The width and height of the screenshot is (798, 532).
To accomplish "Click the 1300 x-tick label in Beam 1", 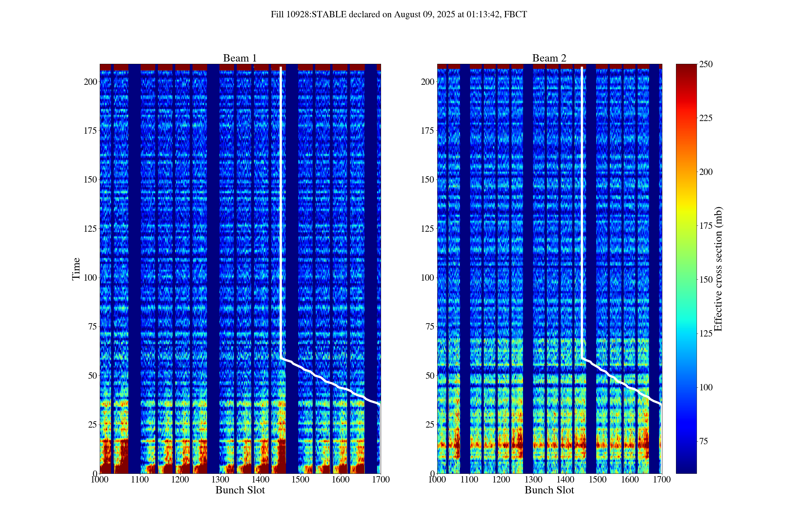I will [220, 479].
